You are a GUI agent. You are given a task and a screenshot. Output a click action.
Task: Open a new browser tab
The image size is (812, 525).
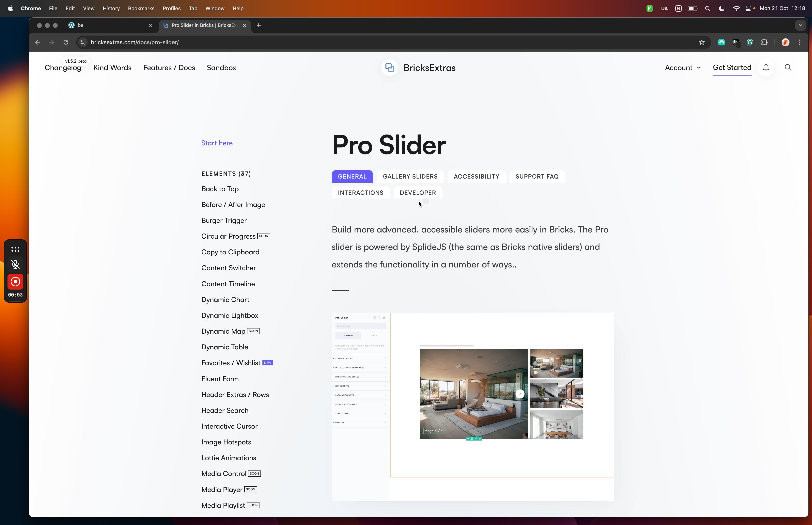[259, 25]
